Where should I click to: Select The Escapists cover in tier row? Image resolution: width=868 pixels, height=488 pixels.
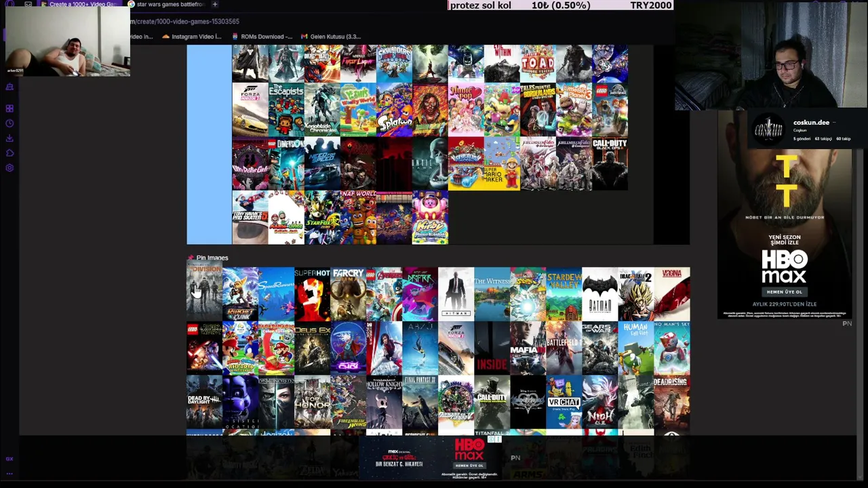(285, 110)
